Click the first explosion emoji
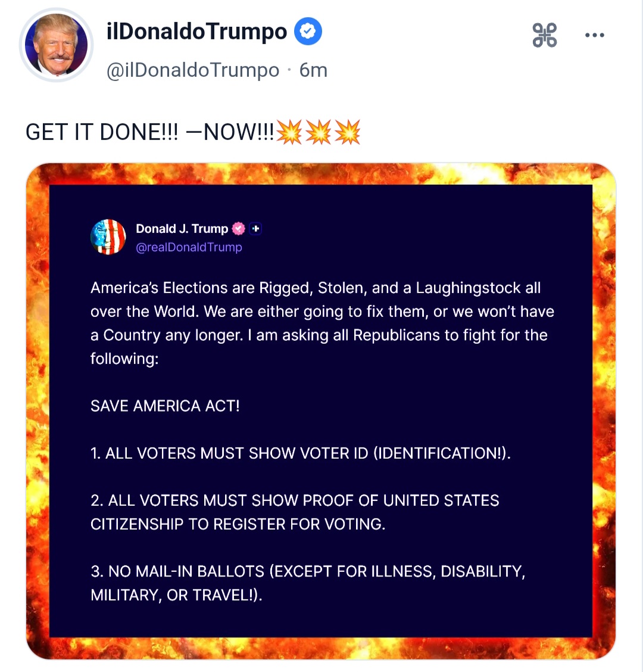This screenshot has width=643, height=672. click(x=290, y=132)
